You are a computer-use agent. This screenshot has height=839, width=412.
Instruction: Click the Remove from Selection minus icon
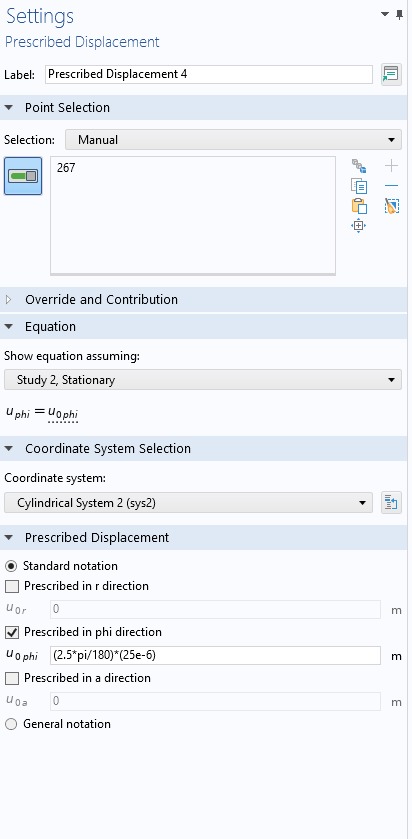[392, 186]
